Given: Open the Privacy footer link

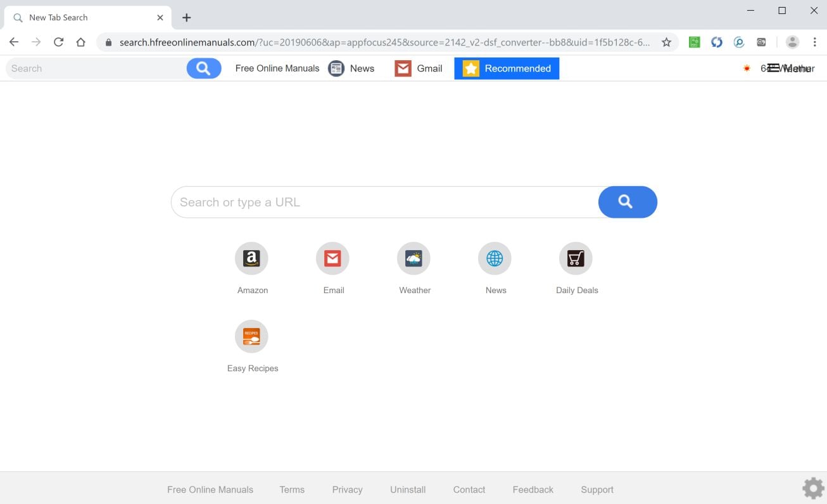Looking at the screenshot, I should 347,489.
